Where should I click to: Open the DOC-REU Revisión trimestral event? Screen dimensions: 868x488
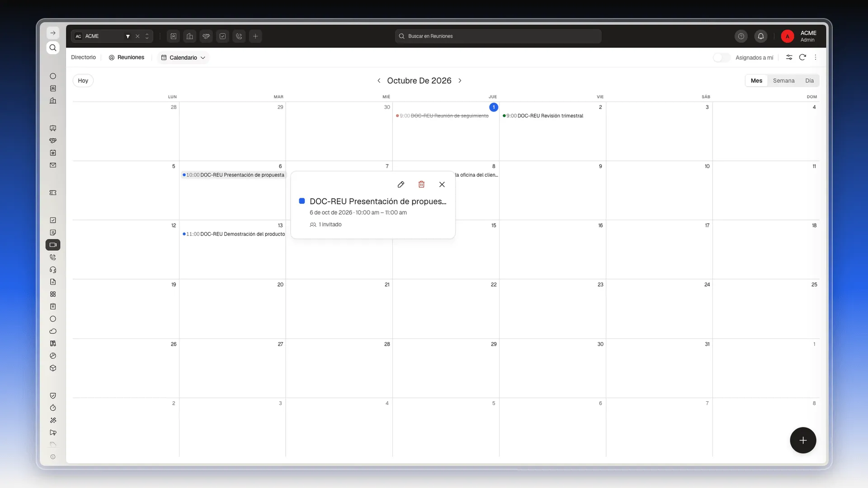543,116
